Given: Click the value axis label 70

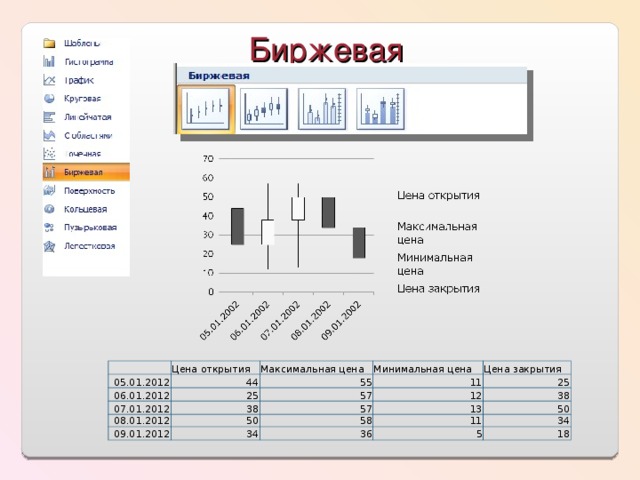Looking at the screenshot, I should pos(208,158).
